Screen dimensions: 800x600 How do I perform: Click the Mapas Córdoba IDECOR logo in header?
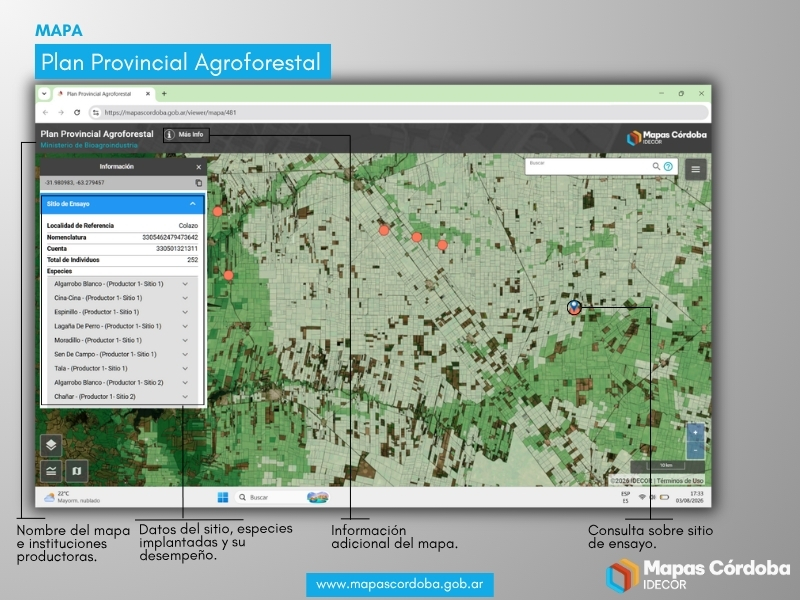667,137
